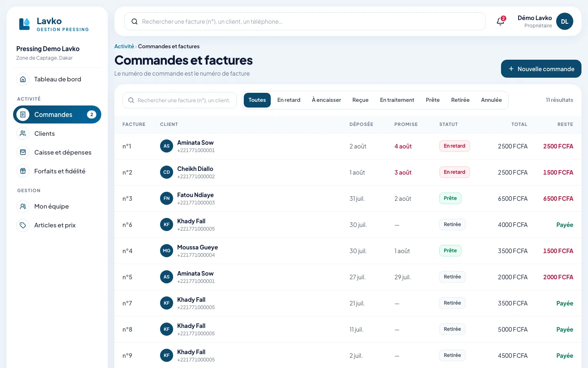This screenshot has height=368, width=588.
Task: Go to Activité breadcrumb link
Action: [x=124, y=46]
